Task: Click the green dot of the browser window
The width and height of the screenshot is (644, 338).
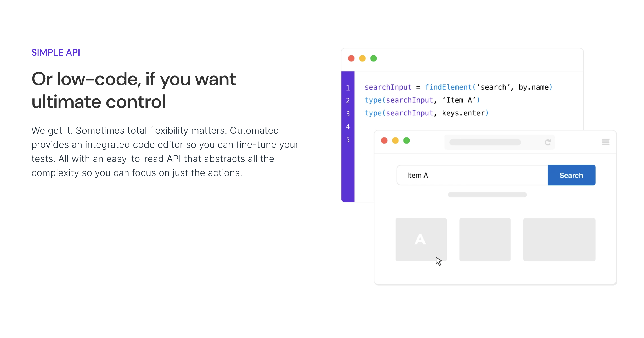Action: point(406,141)
